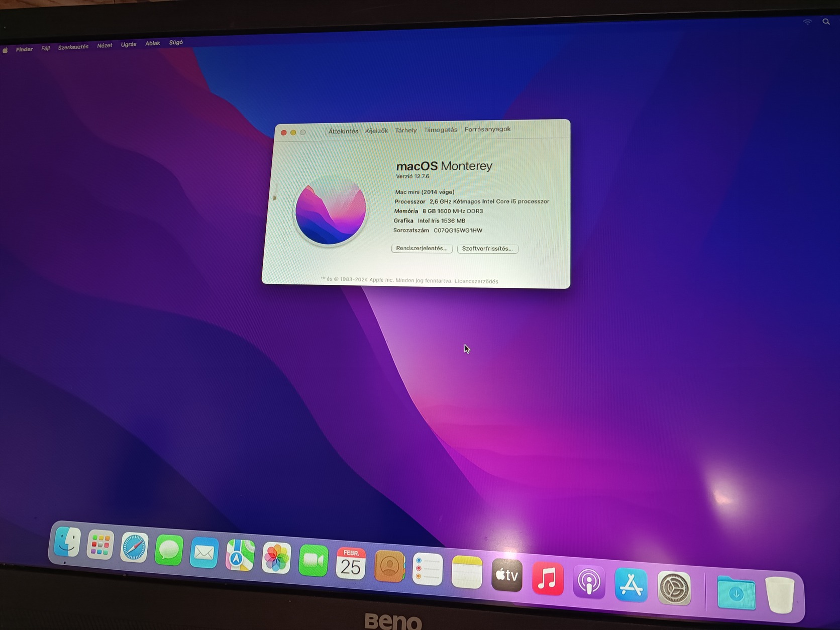Open the Nézet menu

click(104, 45)
